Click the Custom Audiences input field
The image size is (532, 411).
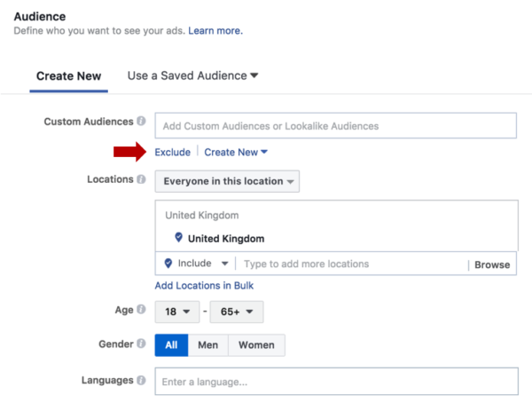tap(335, 126)
